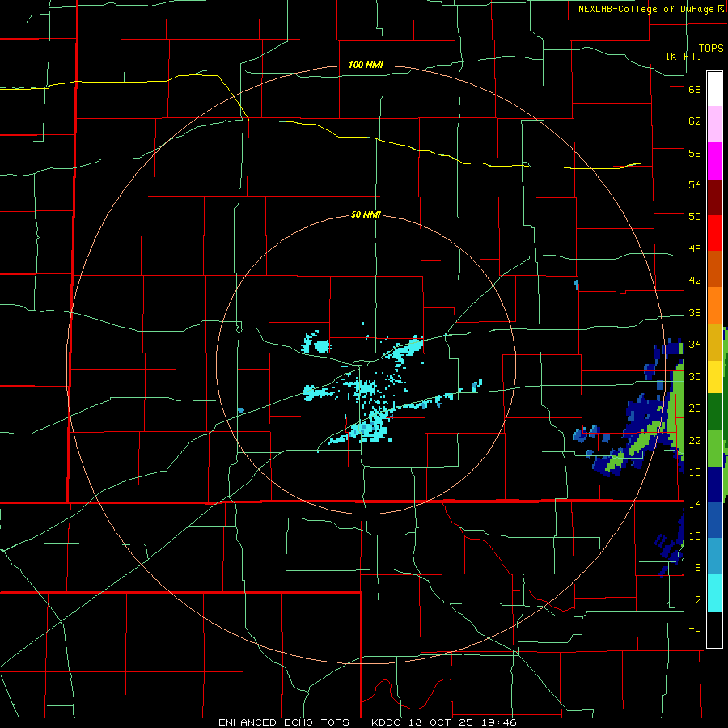Click the 10 scale value label
Image resolution: width=728 pixels, height=728 pixels.
tap(695, 536)
